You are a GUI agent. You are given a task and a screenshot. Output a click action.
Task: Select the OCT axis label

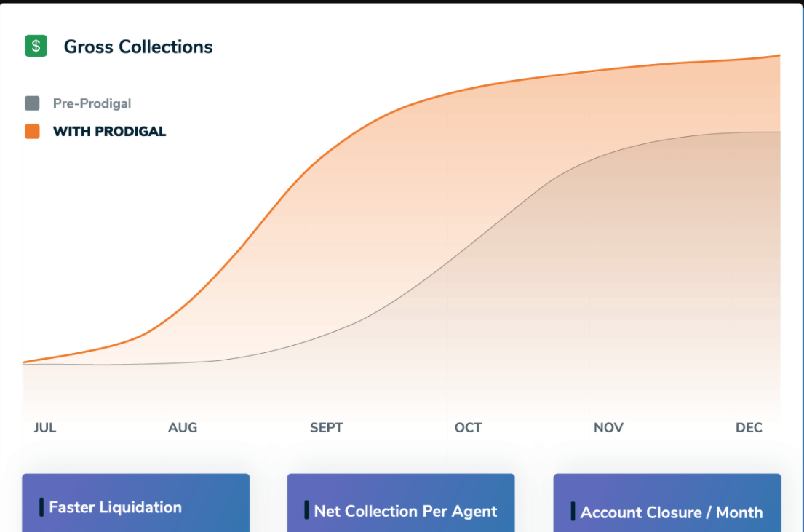pos(468,427)
